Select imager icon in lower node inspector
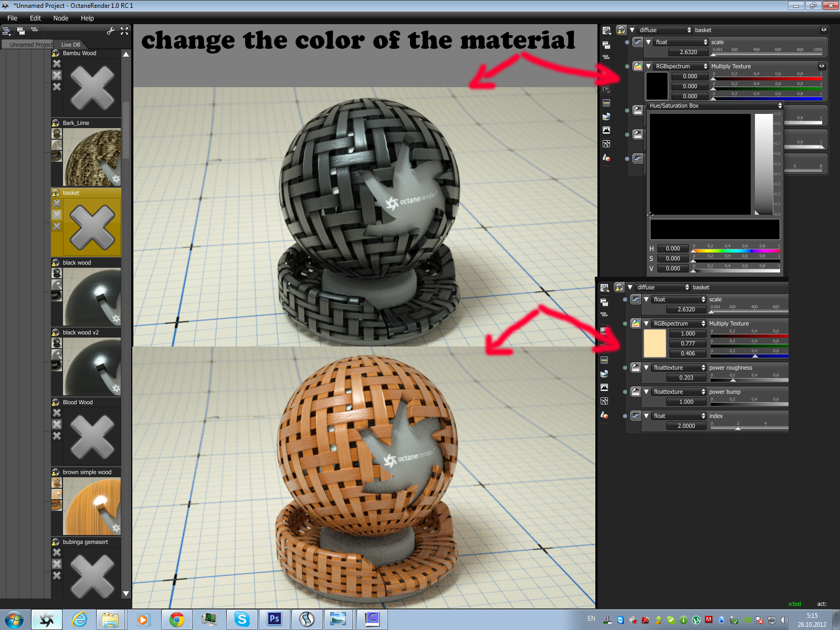This screenshot has height=630, width=840. click(x=604, y=387)
